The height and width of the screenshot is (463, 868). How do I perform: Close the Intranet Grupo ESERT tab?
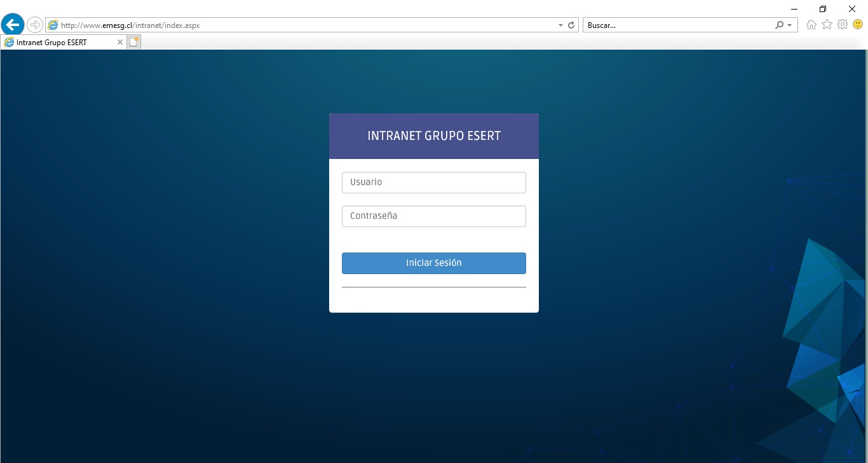pos(120,42)
